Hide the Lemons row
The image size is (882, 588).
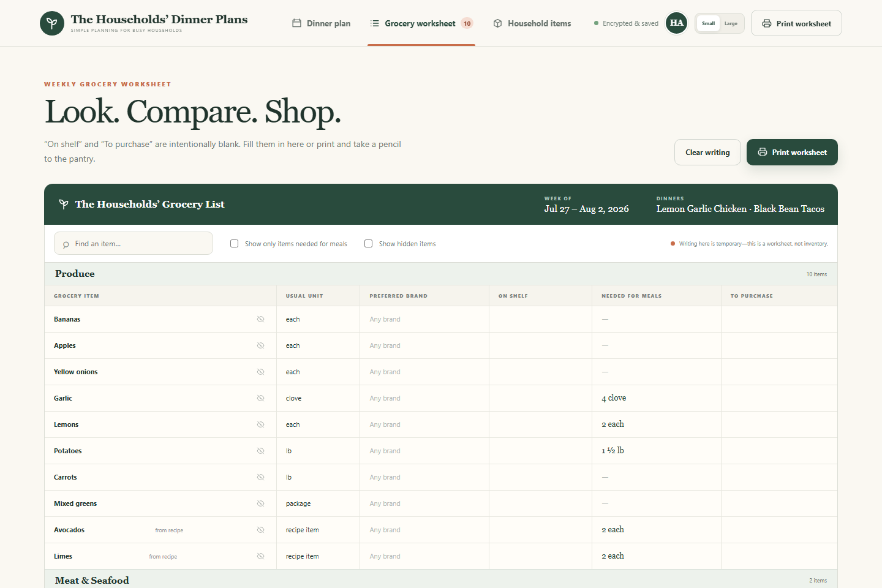click(x=260, y=424)
